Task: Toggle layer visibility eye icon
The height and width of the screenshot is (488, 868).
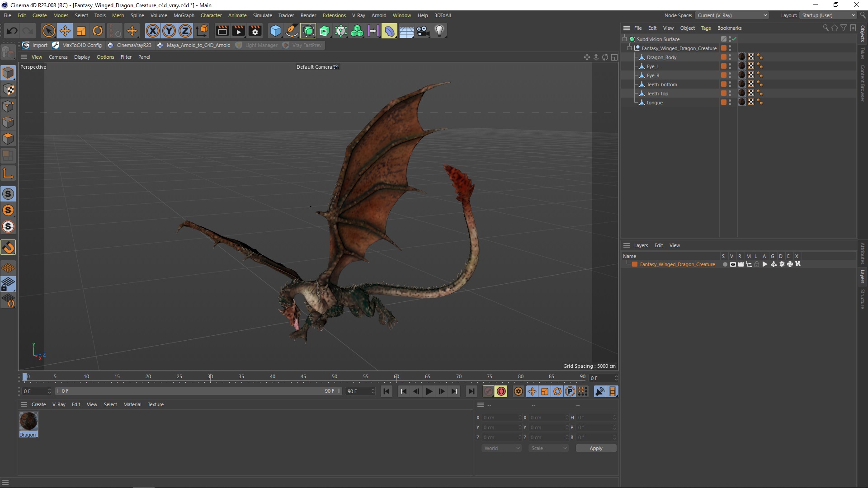Action: tap(733, 264)
